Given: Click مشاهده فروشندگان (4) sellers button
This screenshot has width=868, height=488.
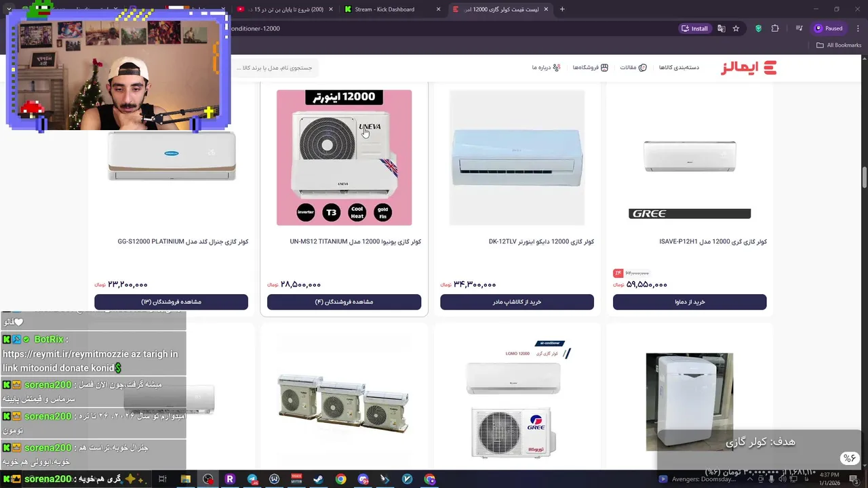Looking at the screenshot, I should [344, 302].
